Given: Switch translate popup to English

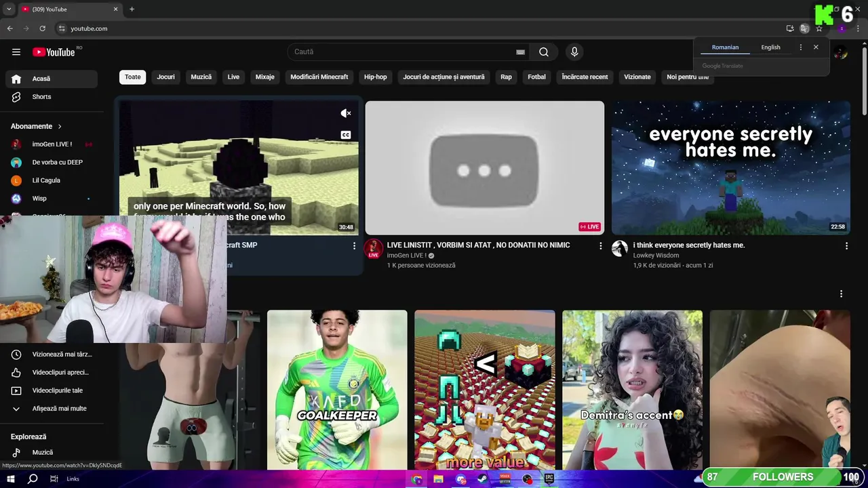Looking at the screenshot, I should 770,47.
